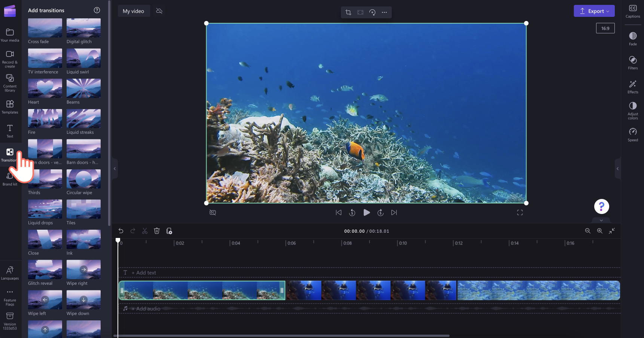Open the Brand kit tab

coord(10,179)
